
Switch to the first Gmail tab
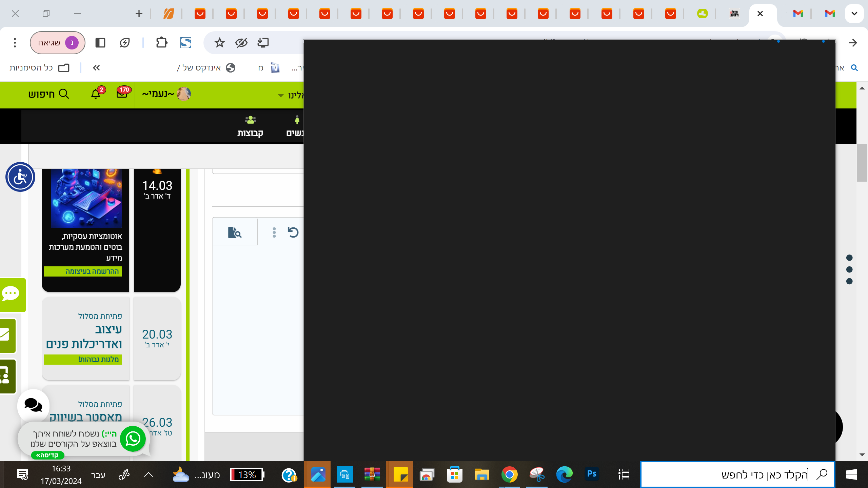point(798,14)
